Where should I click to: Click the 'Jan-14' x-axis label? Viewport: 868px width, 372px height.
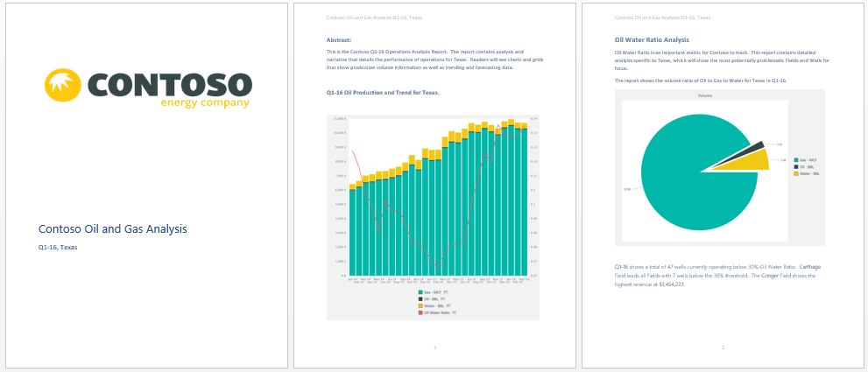click(x=352, y=279)
